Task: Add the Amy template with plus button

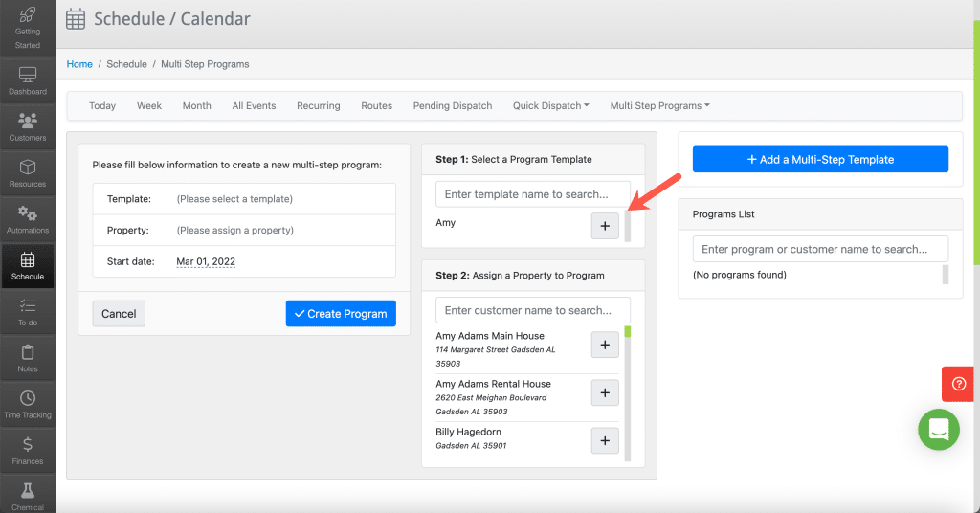Action: click(x=605, y=226)
